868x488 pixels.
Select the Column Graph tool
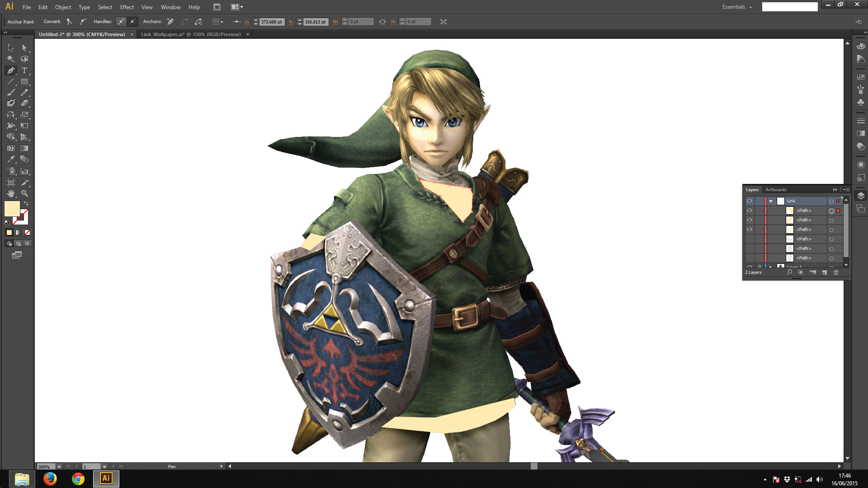tap(24, 171)
